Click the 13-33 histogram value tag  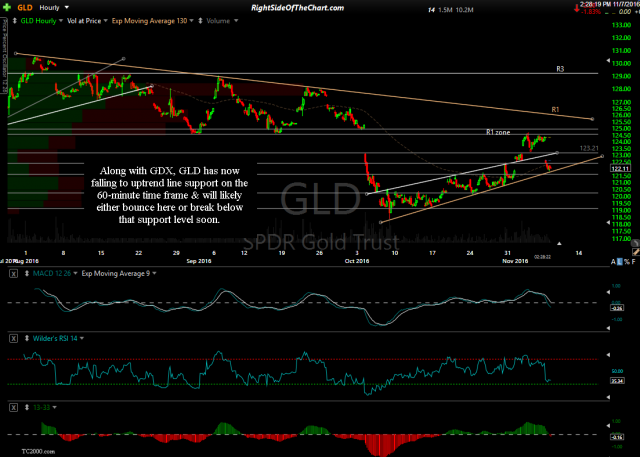point(616,437)
